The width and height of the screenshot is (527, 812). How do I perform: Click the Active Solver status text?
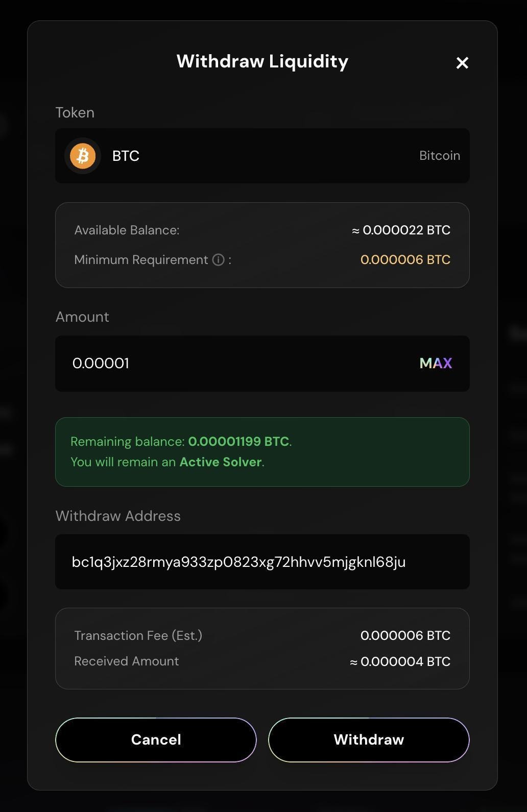click(221, 462)
